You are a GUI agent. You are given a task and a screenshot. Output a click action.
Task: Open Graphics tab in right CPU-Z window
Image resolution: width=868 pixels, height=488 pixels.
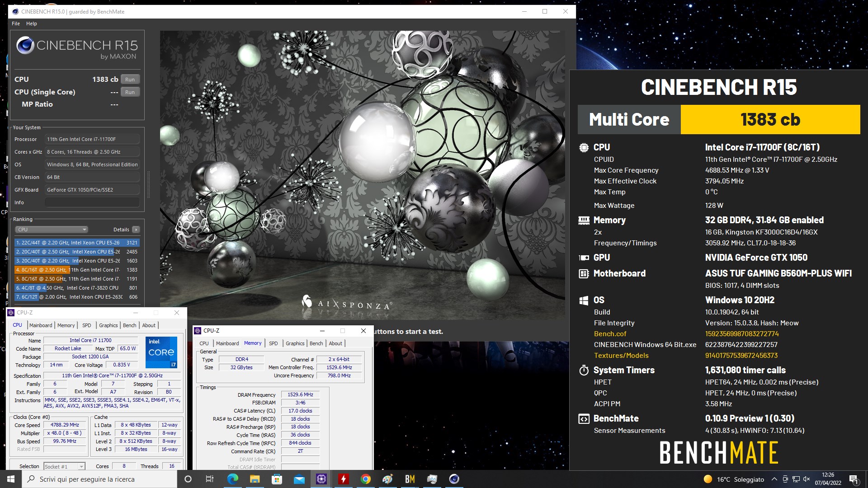pyautogui.click(x=295, y=343)
